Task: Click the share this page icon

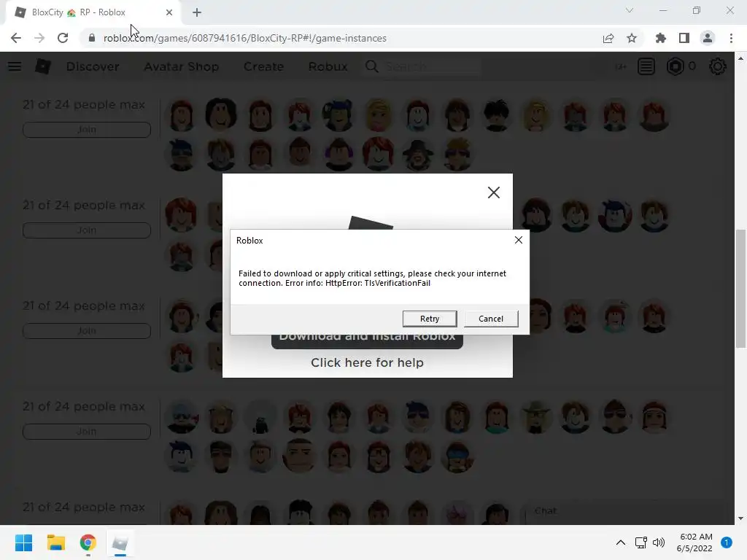Action: [608, 38]
